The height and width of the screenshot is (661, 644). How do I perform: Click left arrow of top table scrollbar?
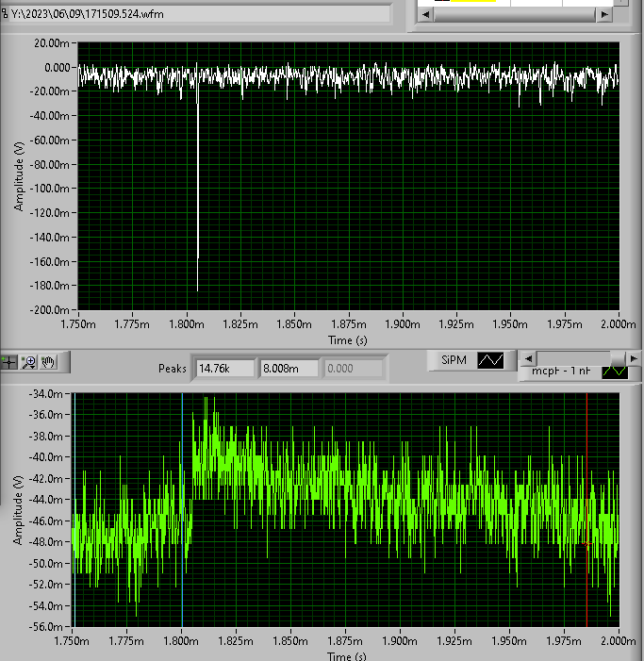click(x=427, y=16)
